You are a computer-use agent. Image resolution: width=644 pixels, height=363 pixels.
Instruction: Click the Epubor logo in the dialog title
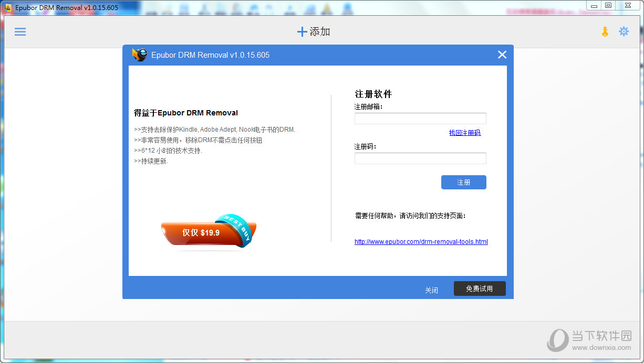(x=140, y=55)
